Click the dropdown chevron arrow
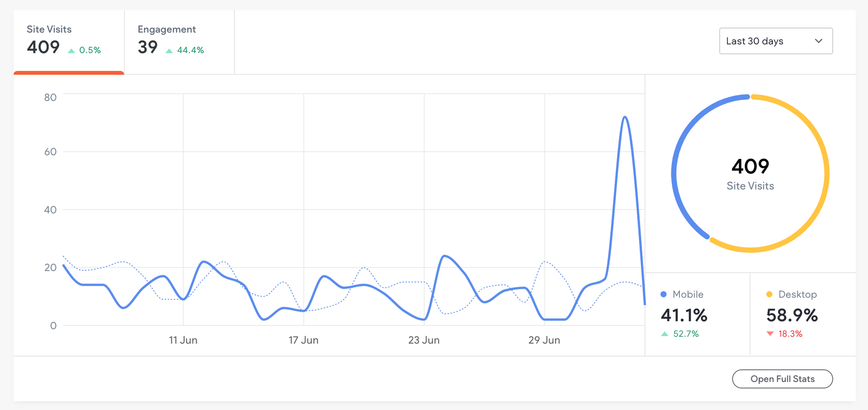Screen dimensions: 868x410 (x=818, y=41)
